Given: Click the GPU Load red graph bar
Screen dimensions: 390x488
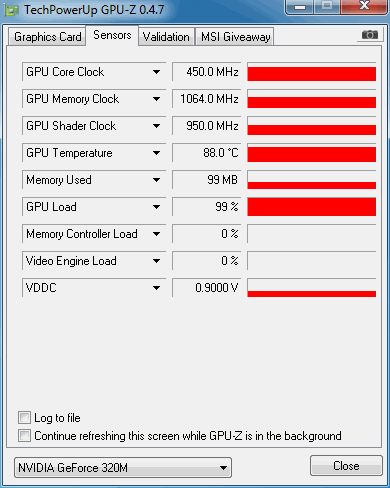Looking at the screenshot, I should (312, 207).
